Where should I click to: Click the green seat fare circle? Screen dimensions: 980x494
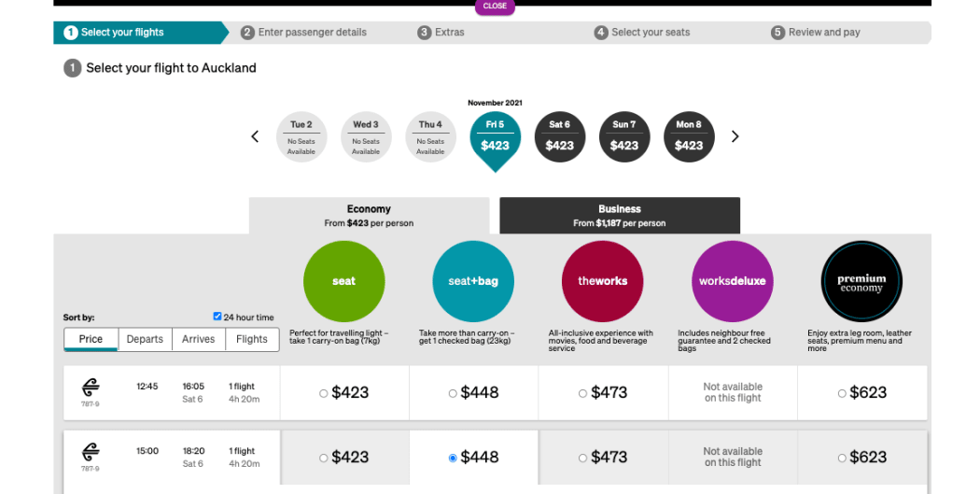click(x=343, y=281)
